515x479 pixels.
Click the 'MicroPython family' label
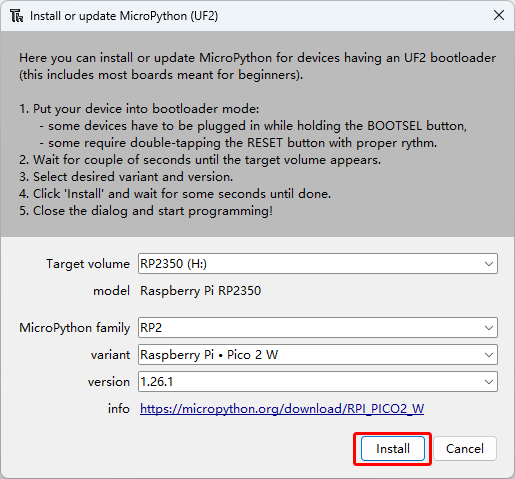point(74,328)
